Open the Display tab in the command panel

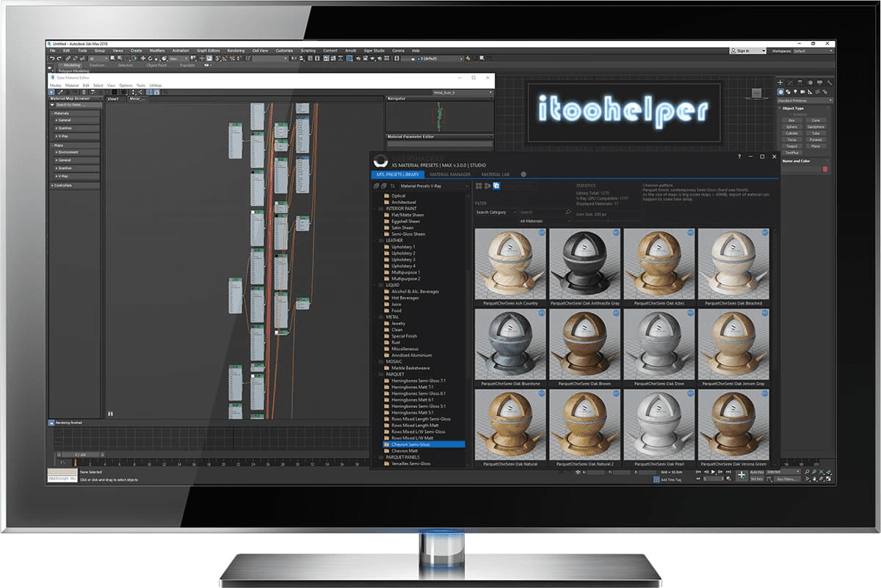819,83
